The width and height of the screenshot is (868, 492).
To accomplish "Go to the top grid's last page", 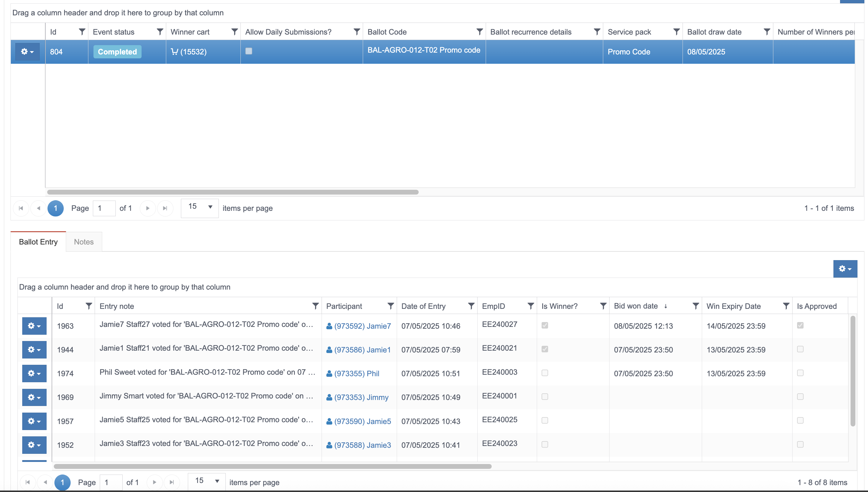I will (165, 208).
